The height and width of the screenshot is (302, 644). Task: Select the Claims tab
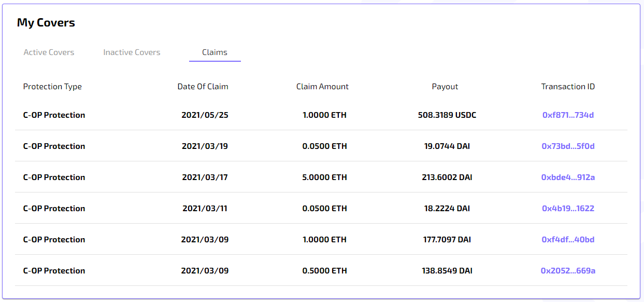tap(214, 52)
